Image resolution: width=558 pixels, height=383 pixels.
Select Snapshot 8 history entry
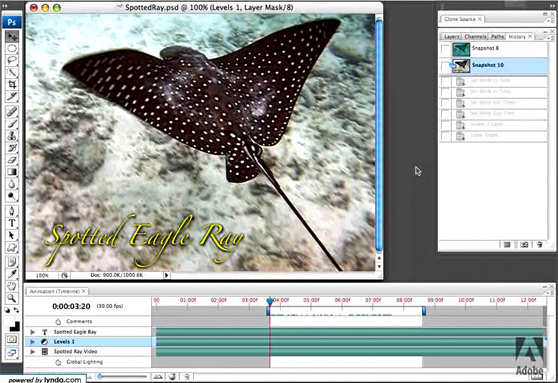tap(494, 49)
